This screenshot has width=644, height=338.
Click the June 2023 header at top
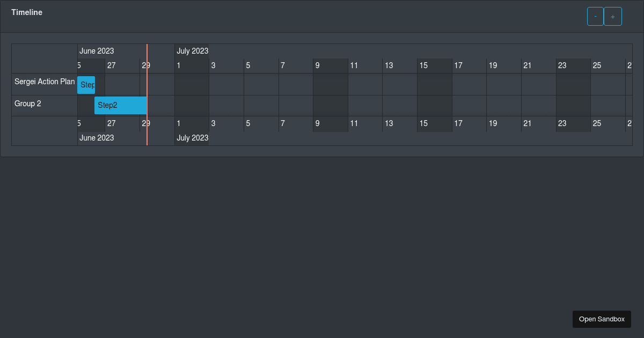97,51
